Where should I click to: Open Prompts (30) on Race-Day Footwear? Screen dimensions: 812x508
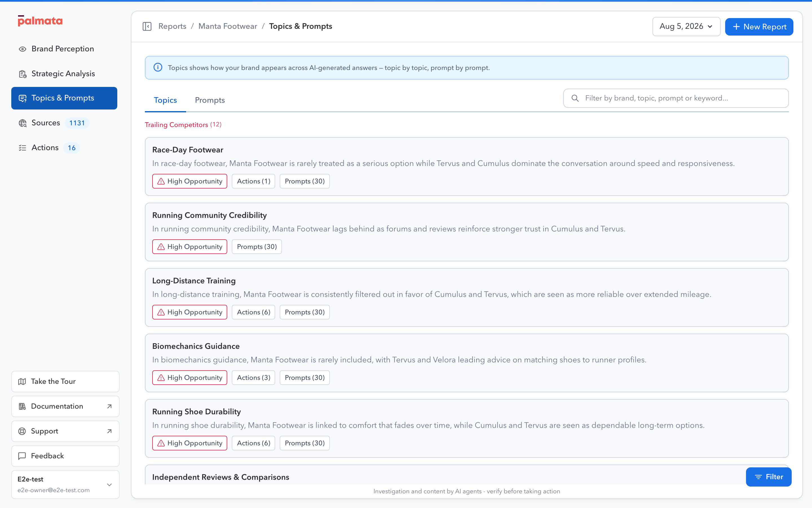tap(305, 181)
